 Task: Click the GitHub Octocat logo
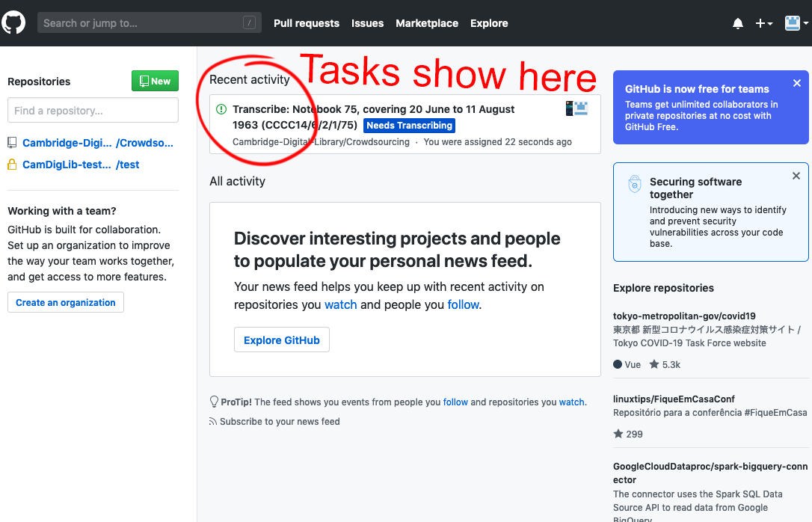(13, 22)
